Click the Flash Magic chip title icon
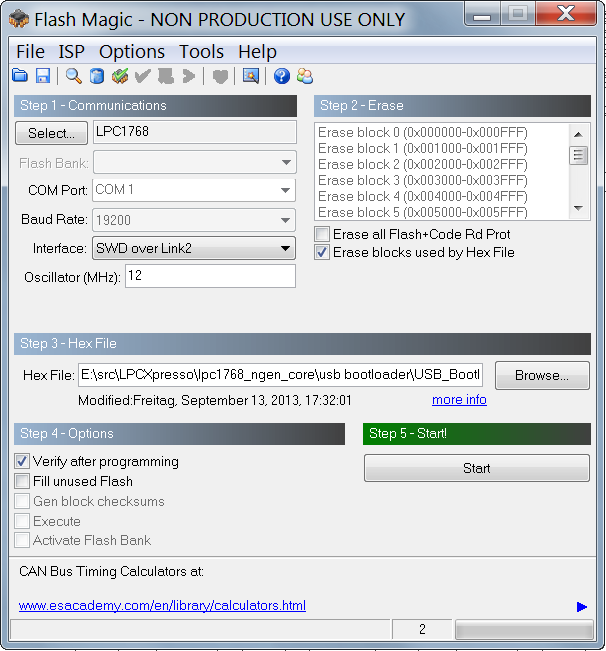This screenshot has height=651, width=606. coord(19,19)
